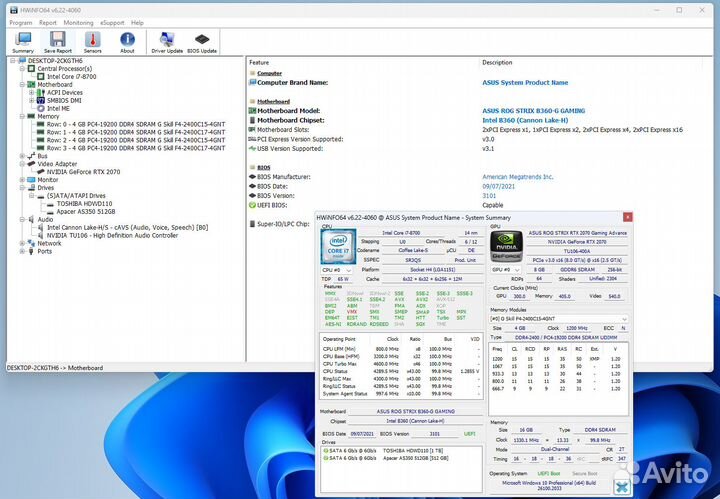The image size is (720, 499).
Task: Open the Monitoring menu
Action: [x=78, y=22]
